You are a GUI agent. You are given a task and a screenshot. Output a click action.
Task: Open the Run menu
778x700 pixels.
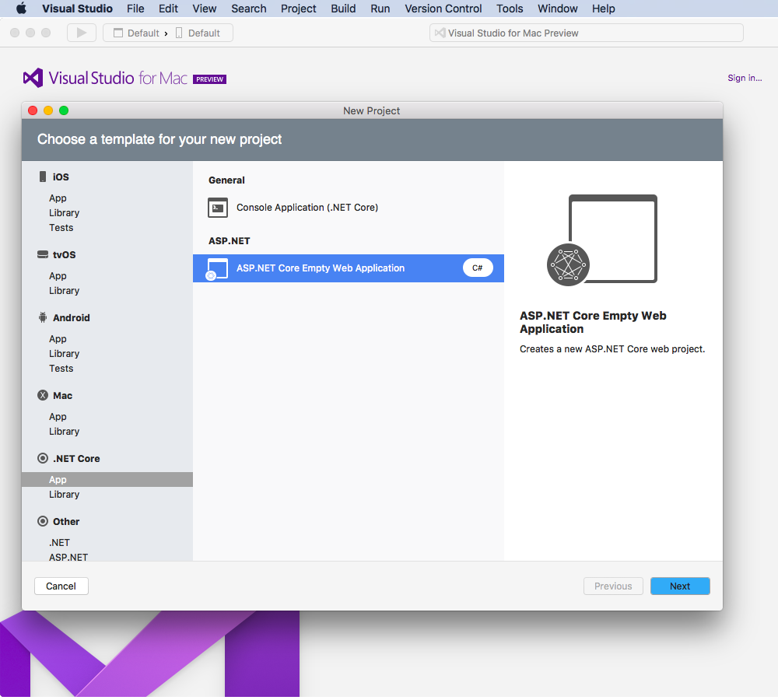click(380, 9)
